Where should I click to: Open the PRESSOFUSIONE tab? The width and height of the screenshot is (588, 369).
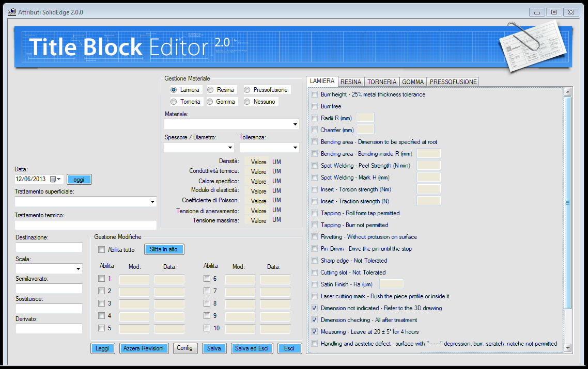[x=453, y=82]
